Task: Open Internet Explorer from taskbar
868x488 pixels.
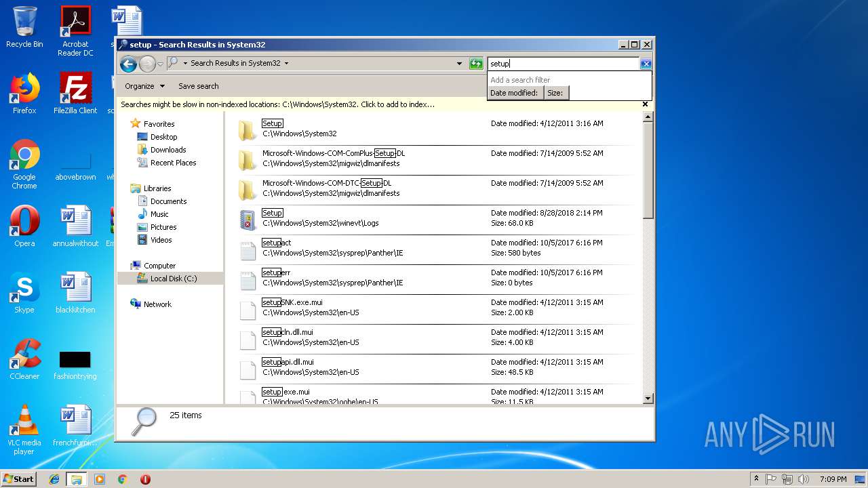Action: click(x=54, y=479)
